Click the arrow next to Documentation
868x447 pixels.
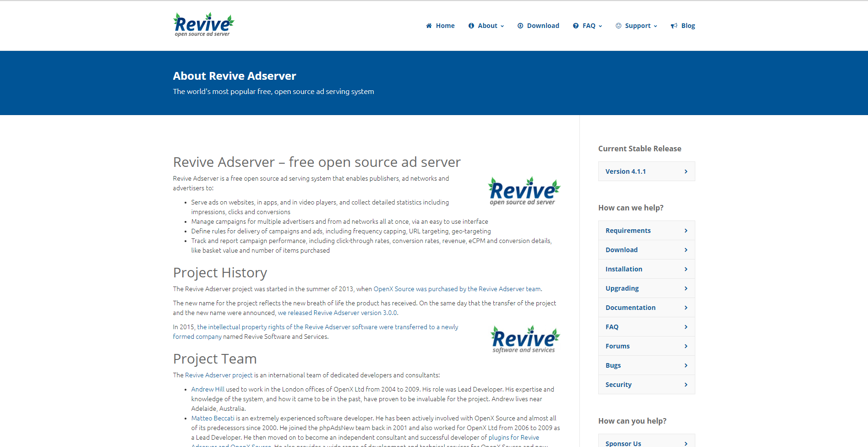click(x=686, y=308)
